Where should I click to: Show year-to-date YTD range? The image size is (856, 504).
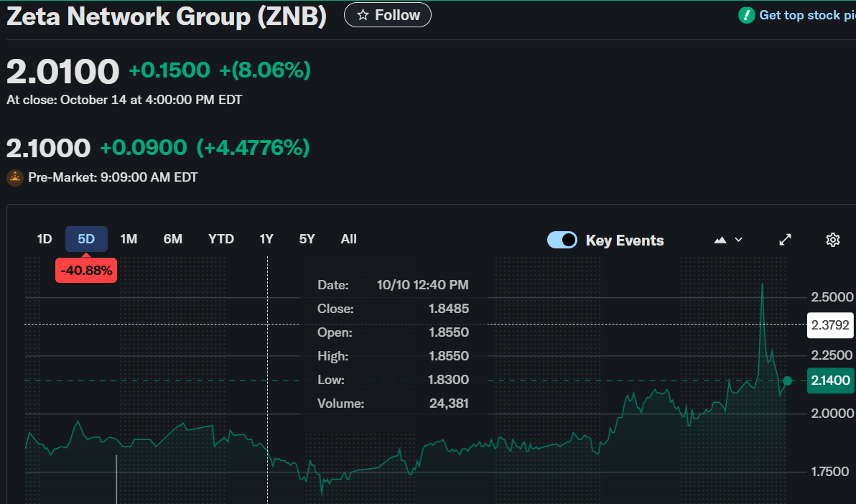[221, 239]
